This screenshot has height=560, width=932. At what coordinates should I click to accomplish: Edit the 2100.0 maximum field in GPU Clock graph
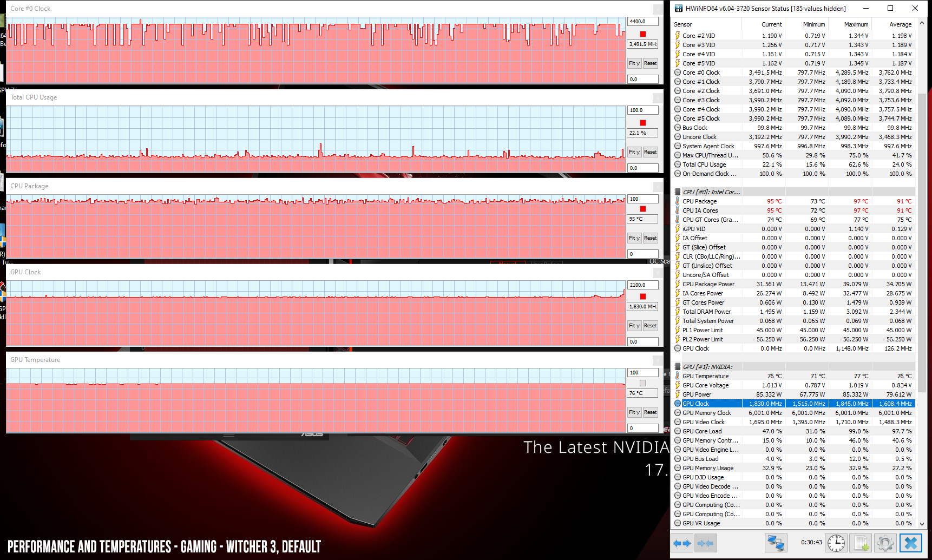(643, 285)
